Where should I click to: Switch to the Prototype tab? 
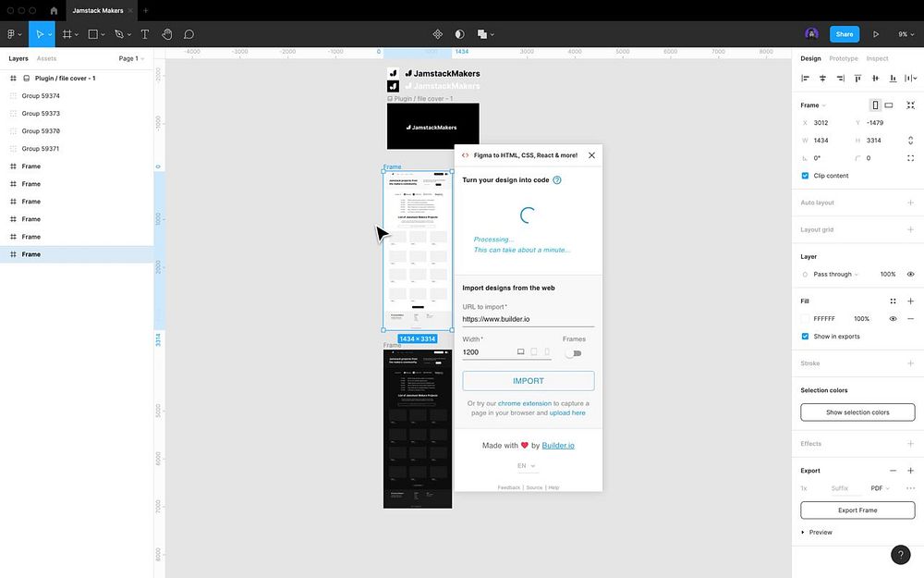(x=844, y=58)
